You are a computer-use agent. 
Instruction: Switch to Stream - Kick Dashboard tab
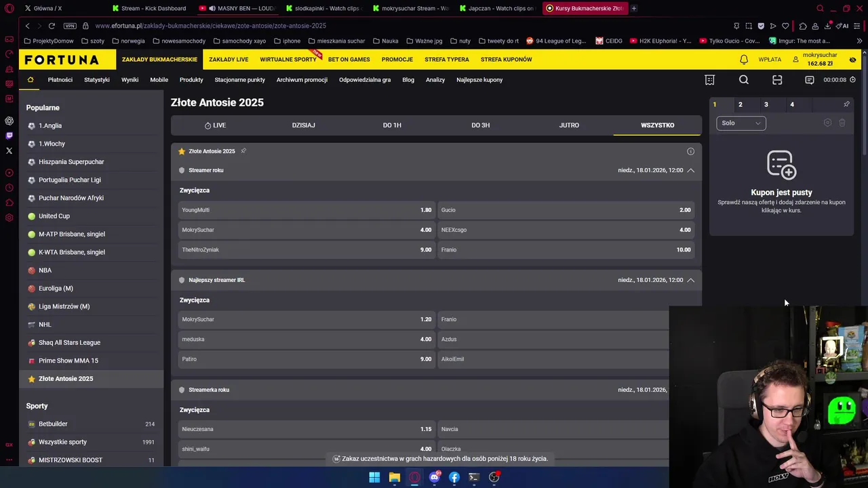tap(149, 8)
